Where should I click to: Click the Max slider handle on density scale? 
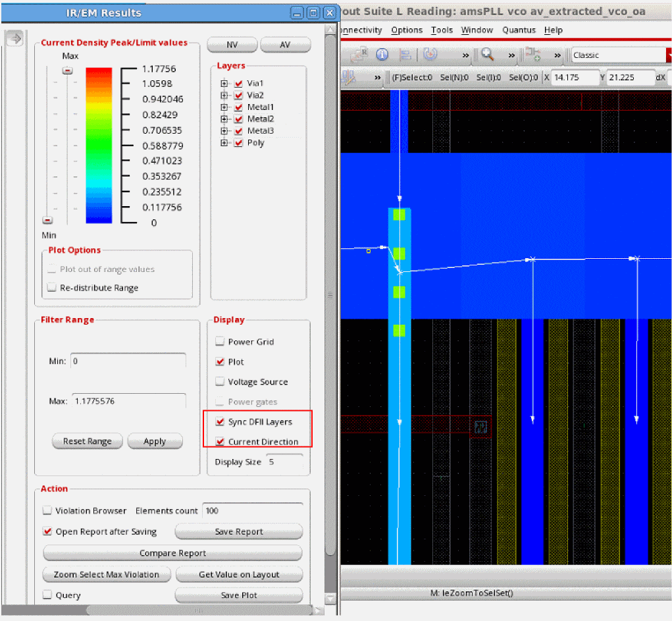pyautogui.click(x=67, y=70)
